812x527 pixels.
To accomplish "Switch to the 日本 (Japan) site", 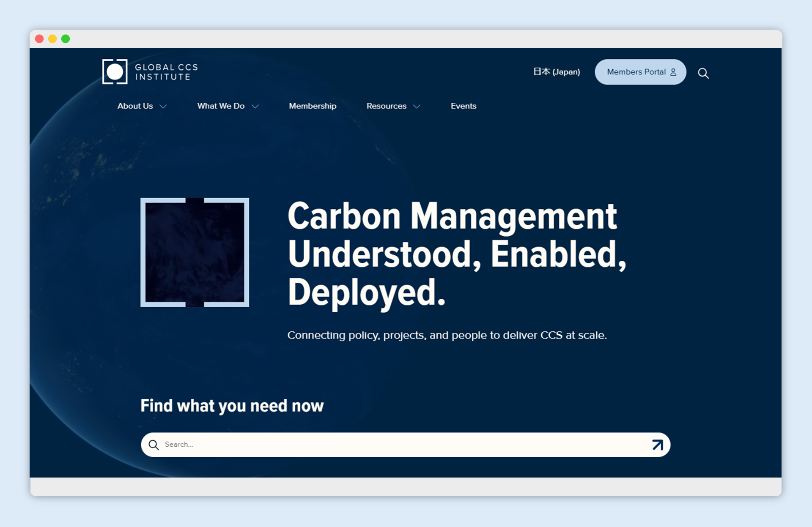I will [x=556, y=72].
